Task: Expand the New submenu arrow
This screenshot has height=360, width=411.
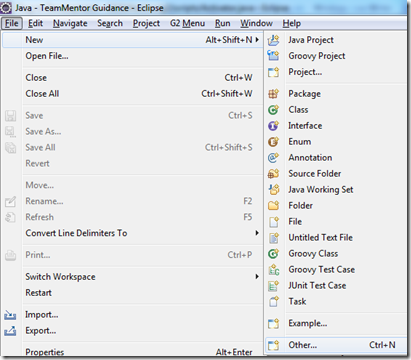Action: point(257,40)
